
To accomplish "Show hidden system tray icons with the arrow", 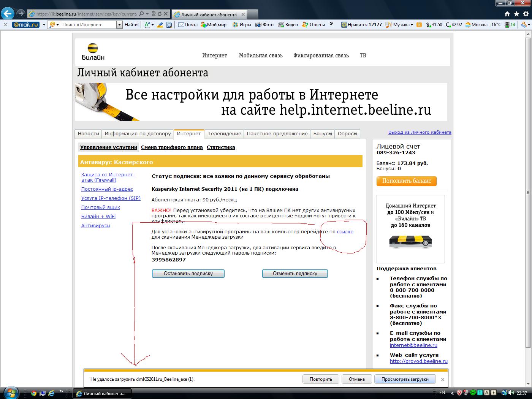I will pyautogui.click(x=452, y=393).
